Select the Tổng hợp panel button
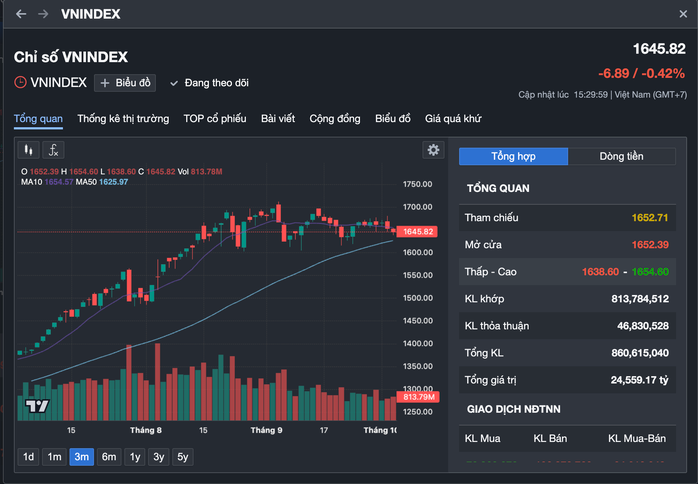Screen dimensions: 698x484 513,156
